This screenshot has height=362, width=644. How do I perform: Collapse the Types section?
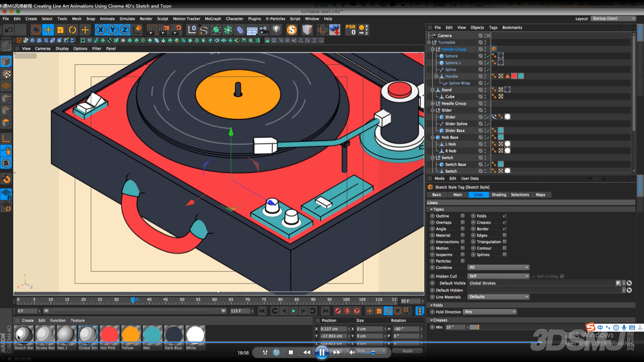tap(432, 209)
